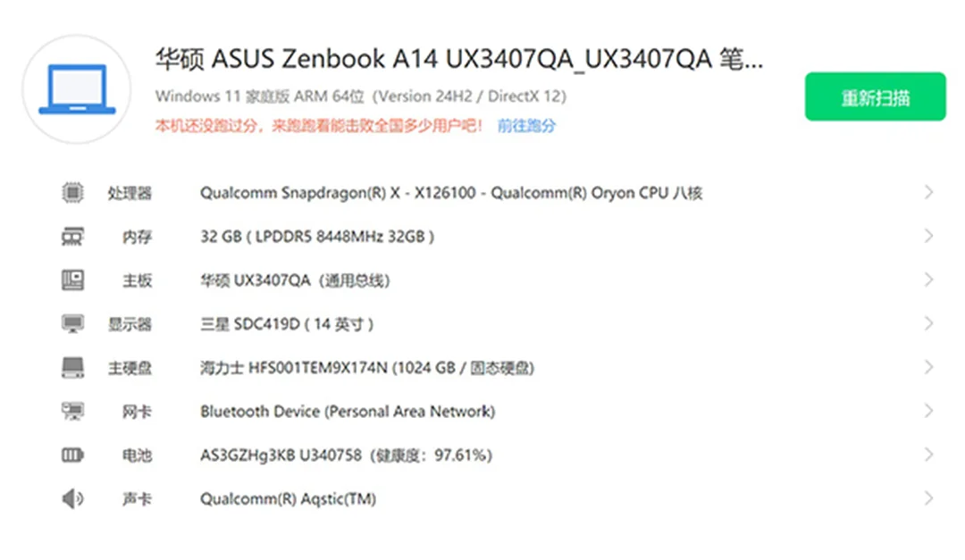This screenshot has width=965, height=560.
Task: Select the 海力士 HFS001TEM9X174N disk entry
Action: pos(366,368)
